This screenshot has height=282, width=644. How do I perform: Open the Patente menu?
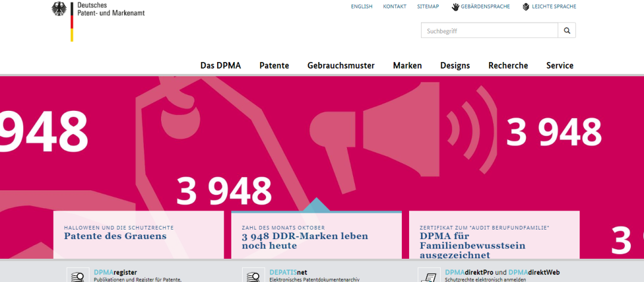(x=274, y=66)
